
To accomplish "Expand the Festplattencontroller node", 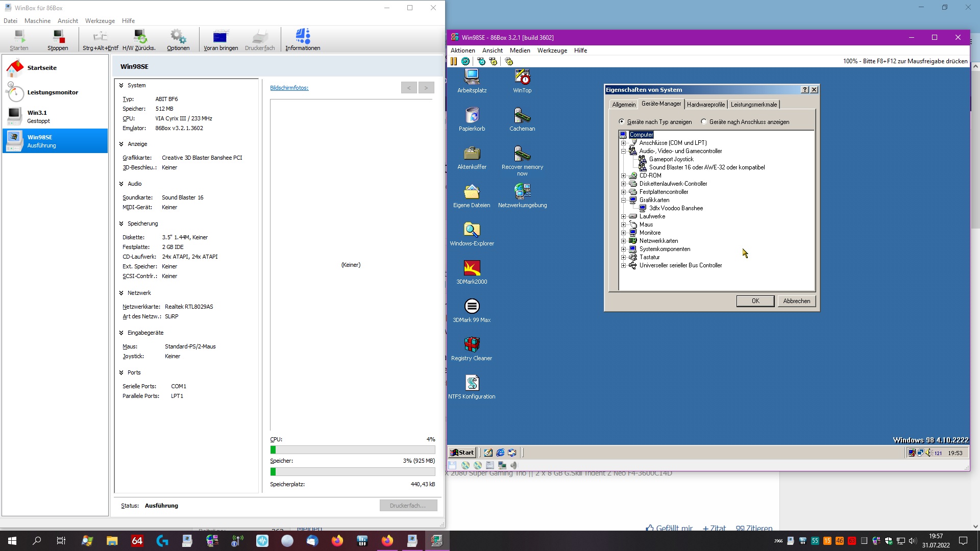I will pos(623,192).
